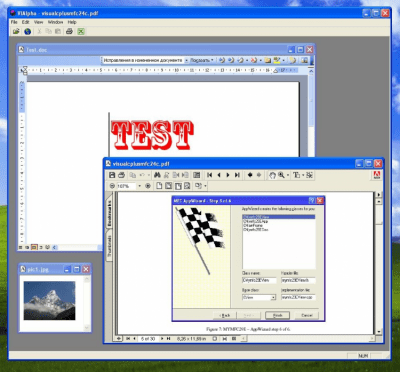Open the Bookmarks side tab in PDF window
This screenshot has height=372, width=400.
point(109,213)
